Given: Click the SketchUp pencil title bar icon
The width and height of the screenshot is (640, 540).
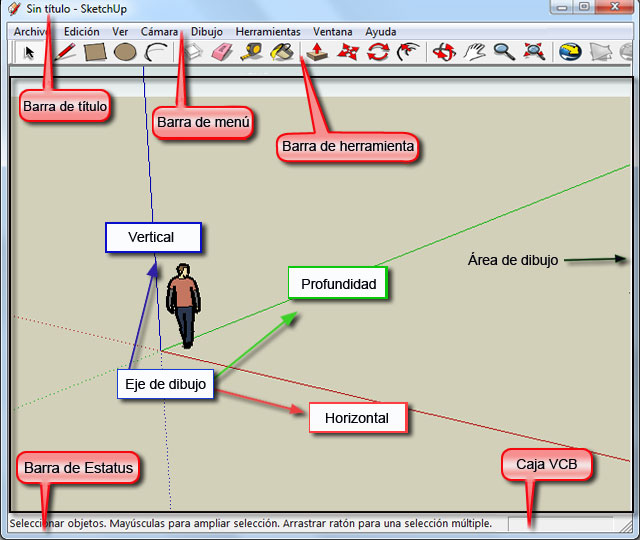Looking at the screenshot, I should [14, 9].
